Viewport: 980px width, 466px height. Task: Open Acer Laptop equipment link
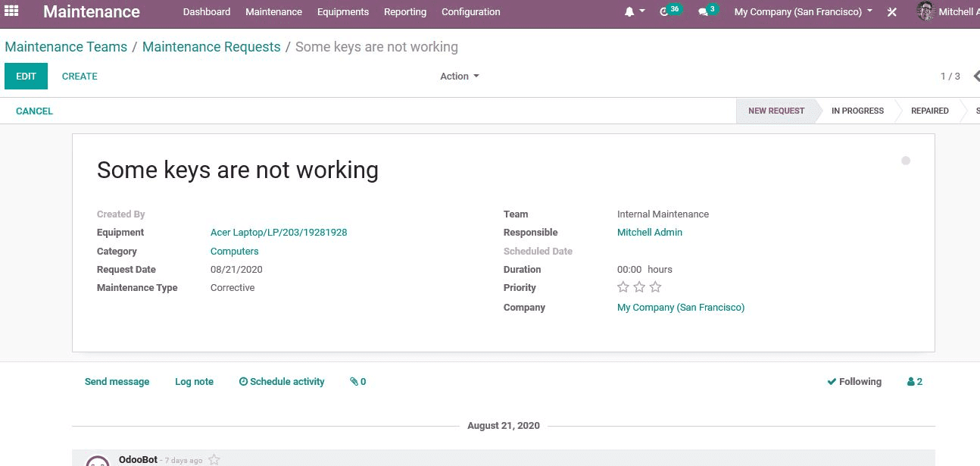279,233
